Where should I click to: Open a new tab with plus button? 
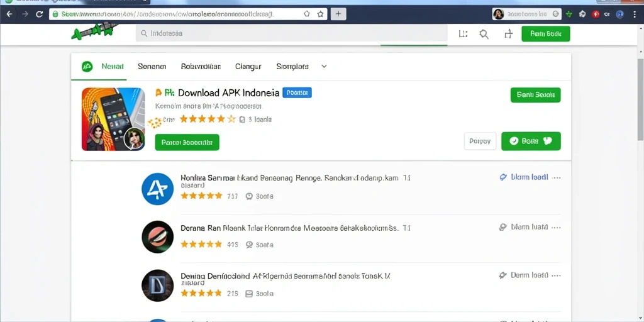338,14
